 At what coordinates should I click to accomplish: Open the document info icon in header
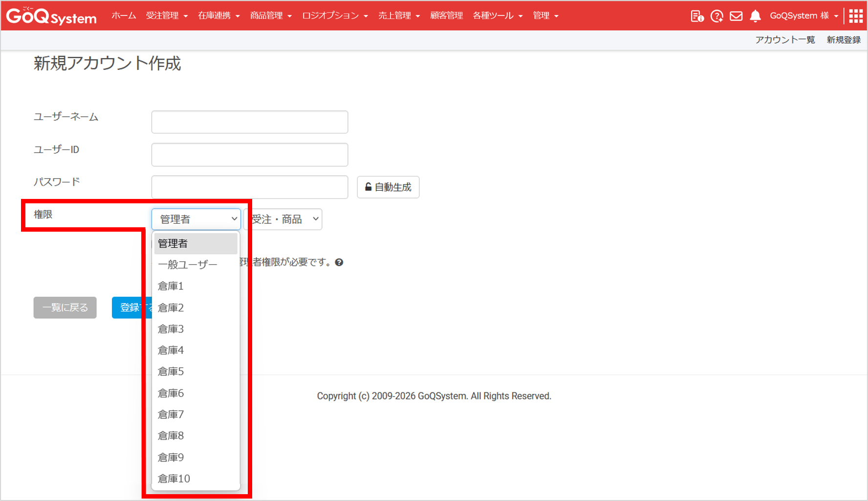tap(697, 16)
